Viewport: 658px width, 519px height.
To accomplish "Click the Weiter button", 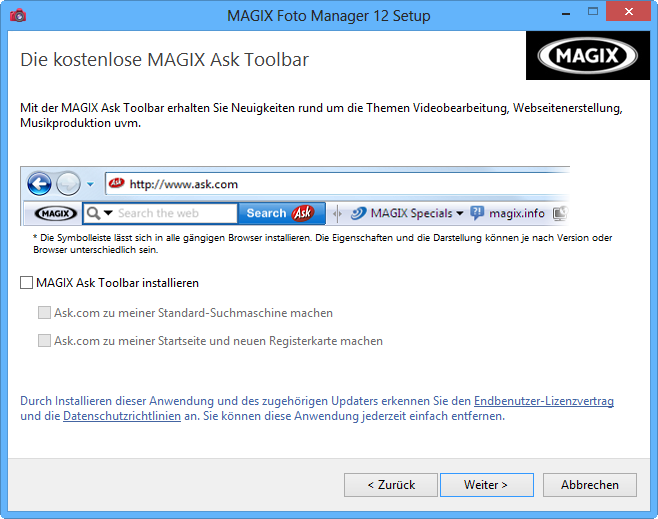I will point(485,485).
